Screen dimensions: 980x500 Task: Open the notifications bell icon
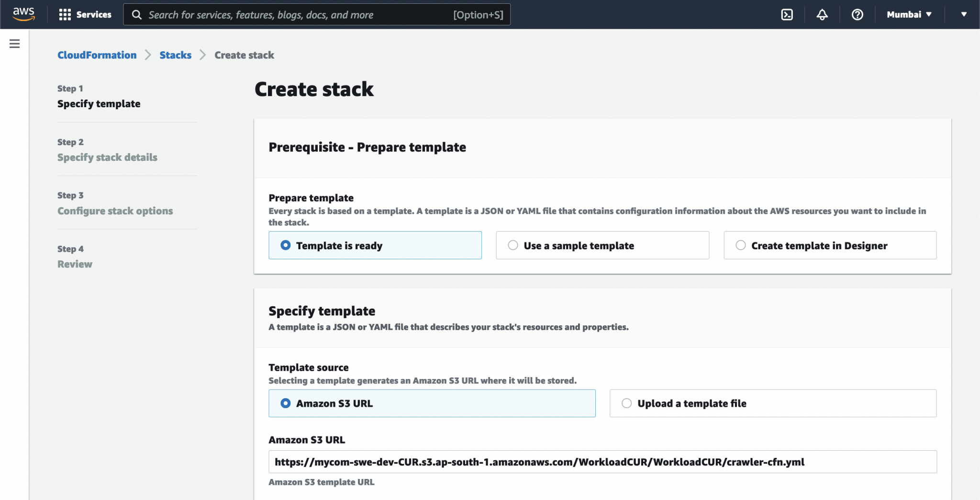tap(822, 14)
